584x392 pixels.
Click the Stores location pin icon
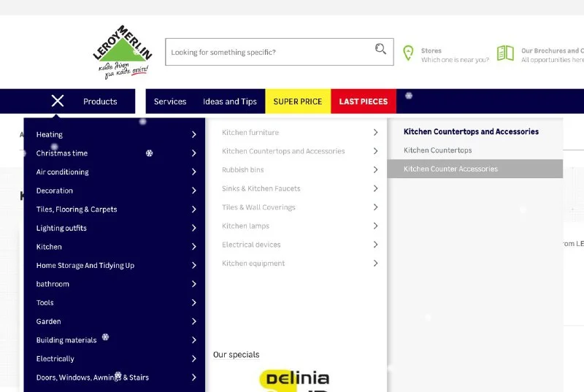pyautogui.click(x=408, y=53)
